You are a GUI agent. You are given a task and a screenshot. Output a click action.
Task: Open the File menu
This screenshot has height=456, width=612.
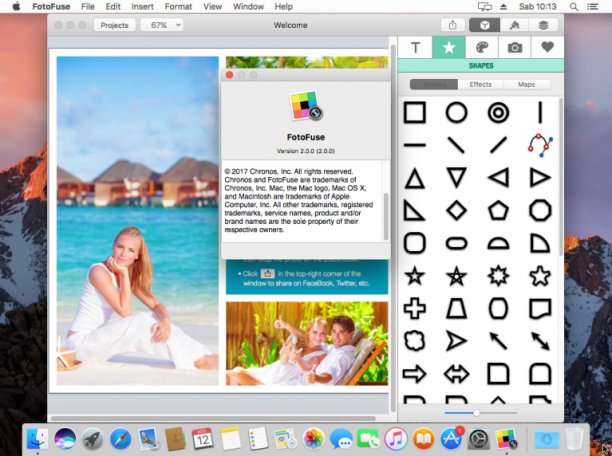click(88, 7)
